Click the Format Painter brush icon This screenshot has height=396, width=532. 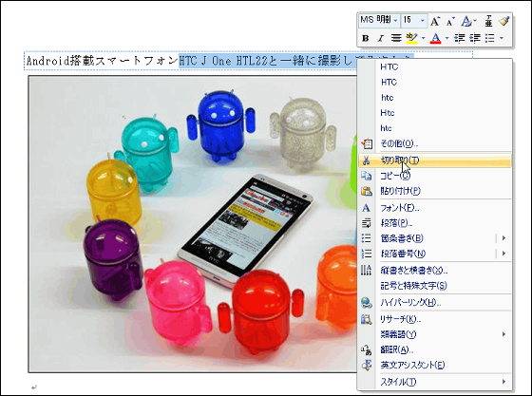click(x=504, y=21)
